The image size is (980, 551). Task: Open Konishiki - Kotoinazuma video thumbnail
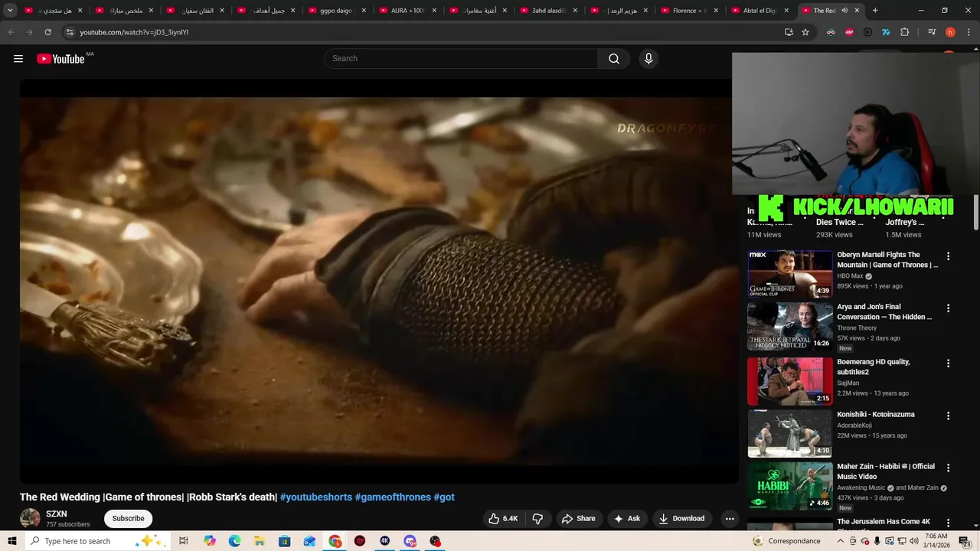(789, 433)
